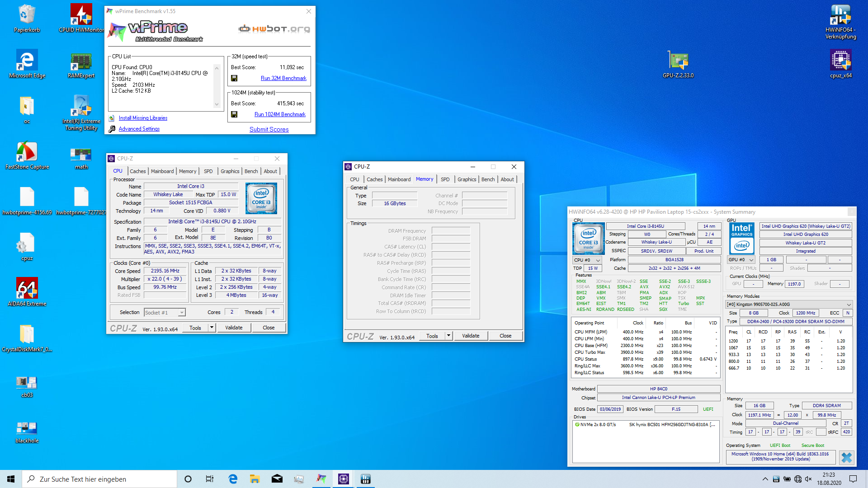Select the FastStone Capture desktop icon
This screenshot has height=488, width=868.
pyautogui.click(x=27, y=155)
